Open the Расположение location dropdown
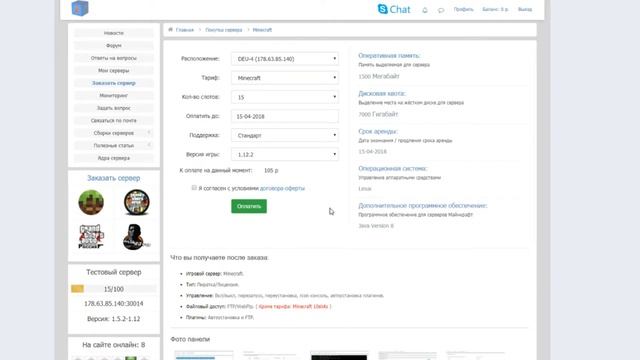Viewport: 640px width, 360px height. click(x=285, y=59)
